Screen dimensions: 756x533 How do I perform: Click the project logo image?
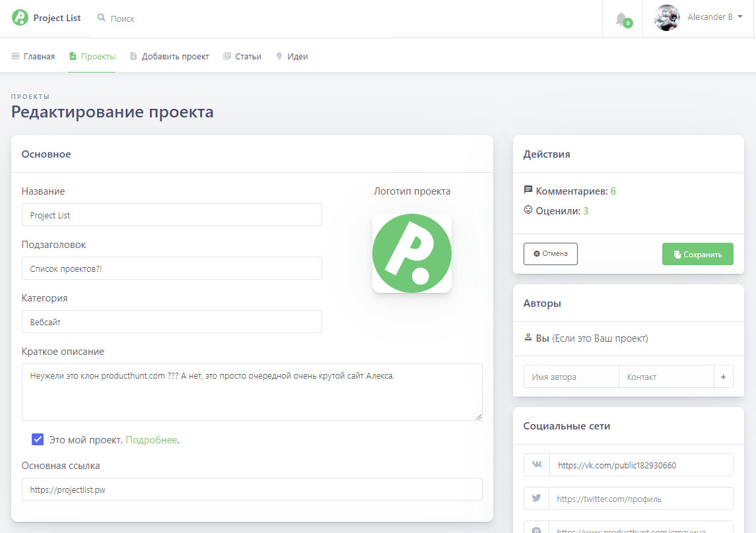click(x=411, y=253)
